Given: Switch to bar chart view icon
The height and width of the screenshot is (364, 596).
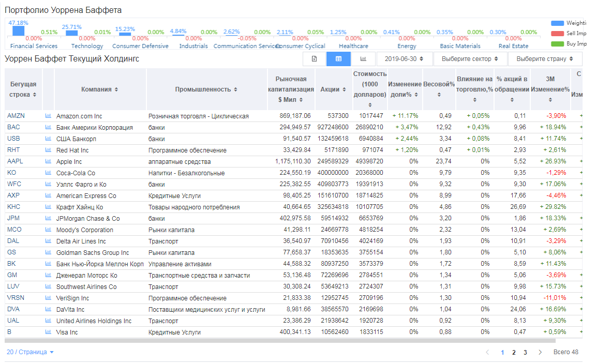Looking at the screenshot, I should click(x=363, y=59).
